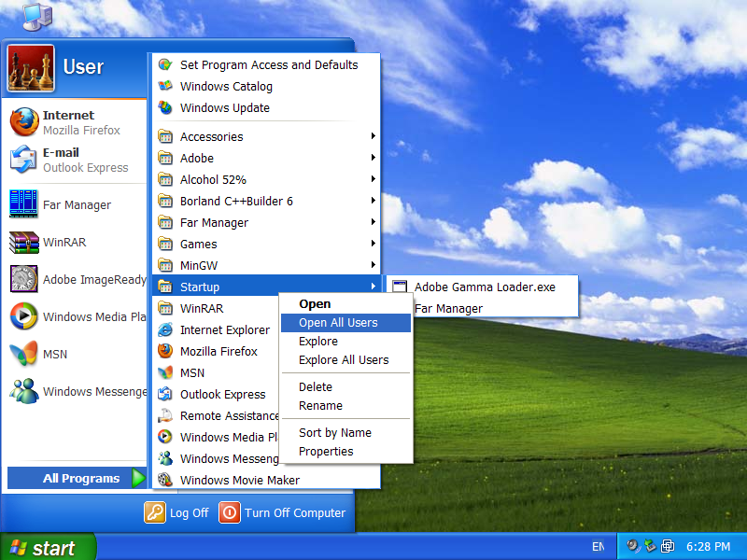
Task: Click the chess user picture
Action: (x=31, y=68)
